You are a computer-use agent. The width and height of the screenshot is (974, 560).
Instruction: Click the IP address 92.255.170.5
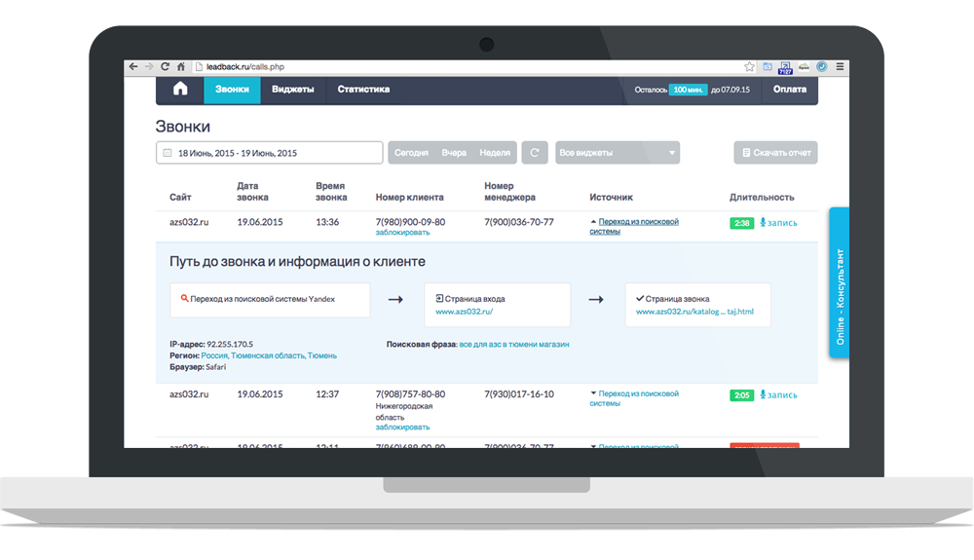[x=230, y=344]
